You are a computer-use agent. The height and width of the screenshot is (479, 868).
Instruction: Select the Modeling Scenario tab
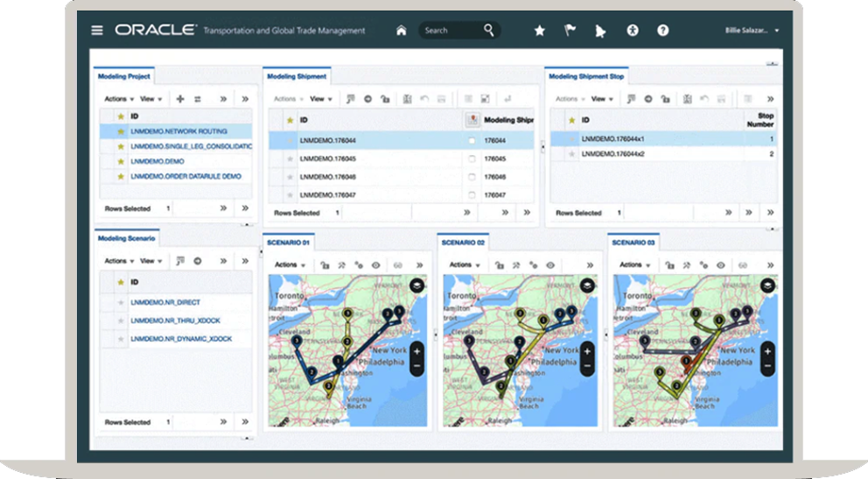[126, 238]
